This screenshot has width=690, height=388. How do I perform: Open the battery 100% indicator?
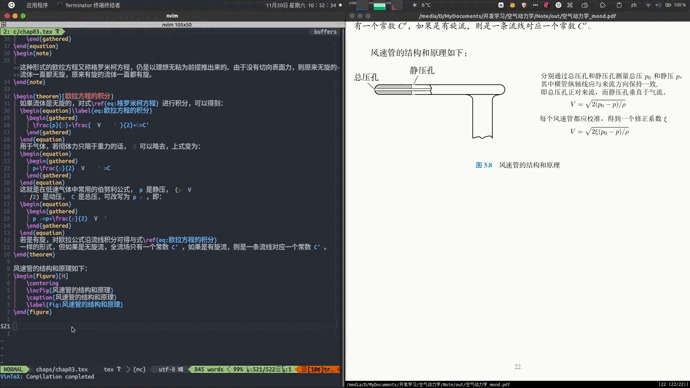(675, 5)
